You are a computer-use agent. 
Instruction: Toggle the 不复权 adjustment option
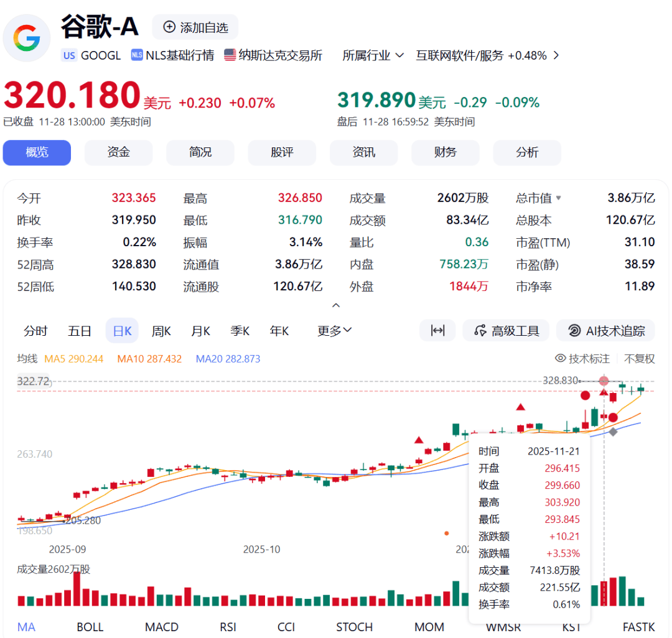click(x=640, y=359)
